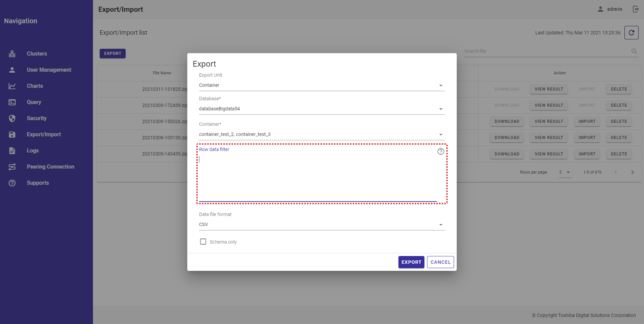
Task: Click DOWNLOAD for 20210305-143439.zip
Action: pos(507,154)
